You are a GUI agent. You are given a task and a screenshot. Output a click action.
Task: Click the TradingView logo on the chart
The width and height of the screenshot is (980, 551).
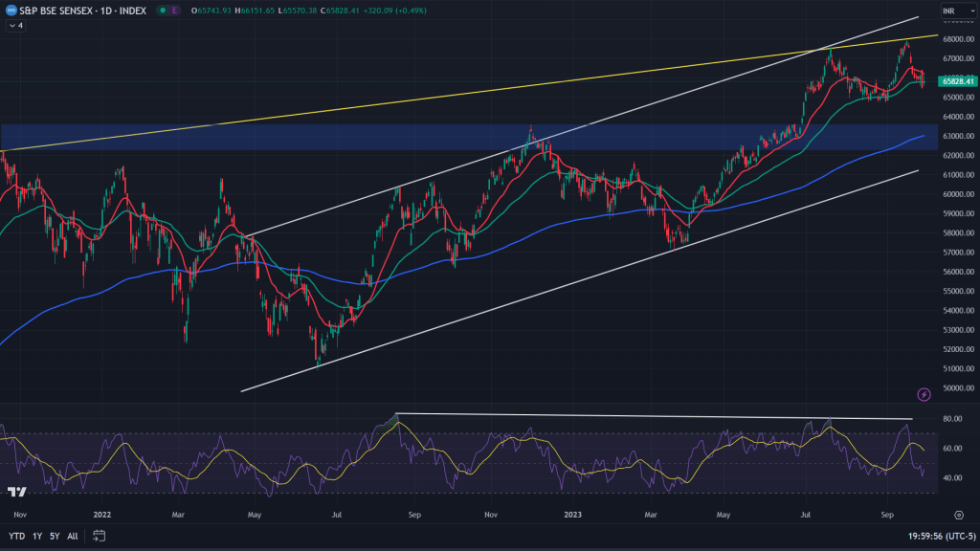coord(16,492)
